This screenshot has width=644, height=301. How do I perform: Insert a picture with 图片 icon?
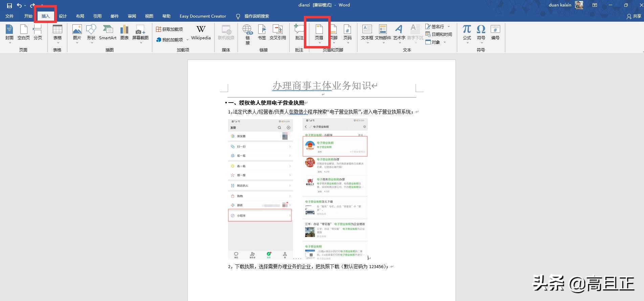[77, 33]
